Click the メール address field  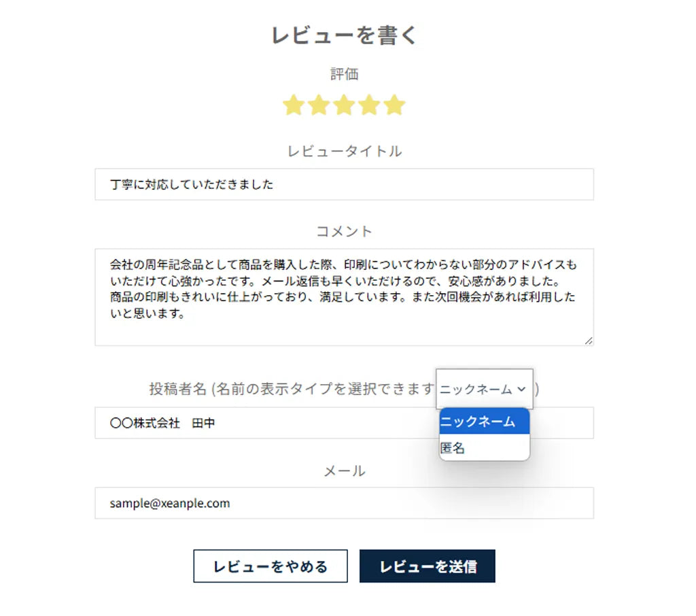pyautogui.click(x=344, y=503)
